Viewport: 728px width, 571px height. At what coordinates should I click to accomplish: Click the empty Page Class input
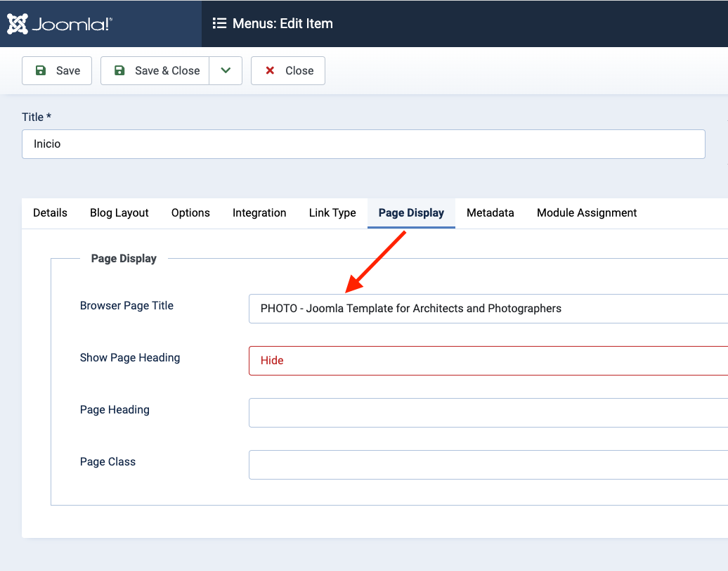pos(488,465)
